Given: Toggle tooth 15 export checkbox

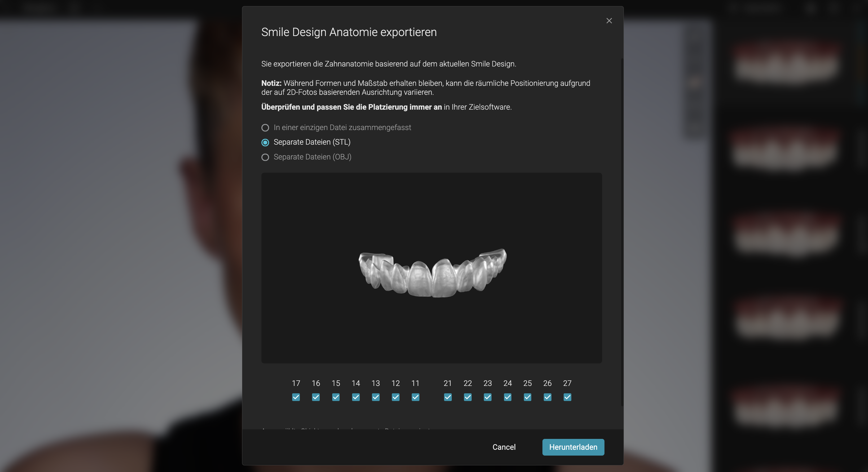Looking at the screenshot, I should [336, 397].
